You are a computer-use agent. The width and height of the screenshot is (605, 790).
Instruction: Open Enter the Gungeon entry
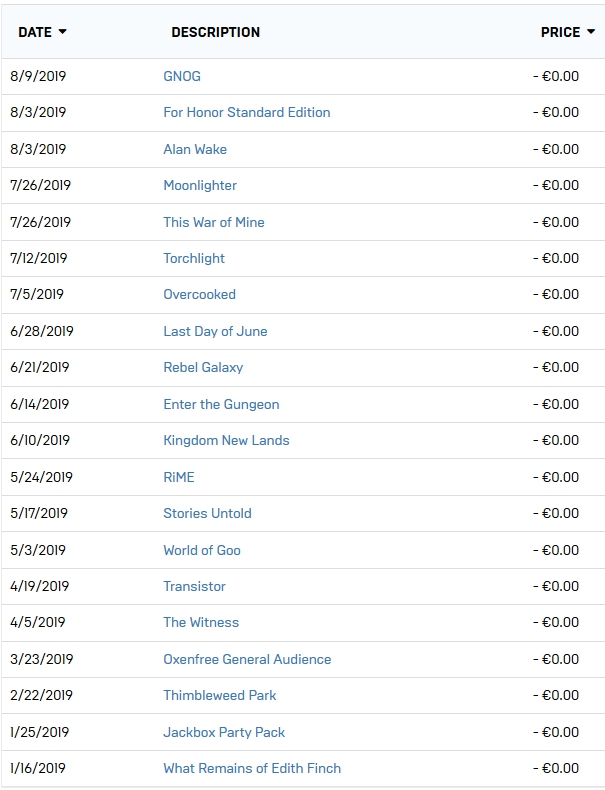(x=221, y=404)
